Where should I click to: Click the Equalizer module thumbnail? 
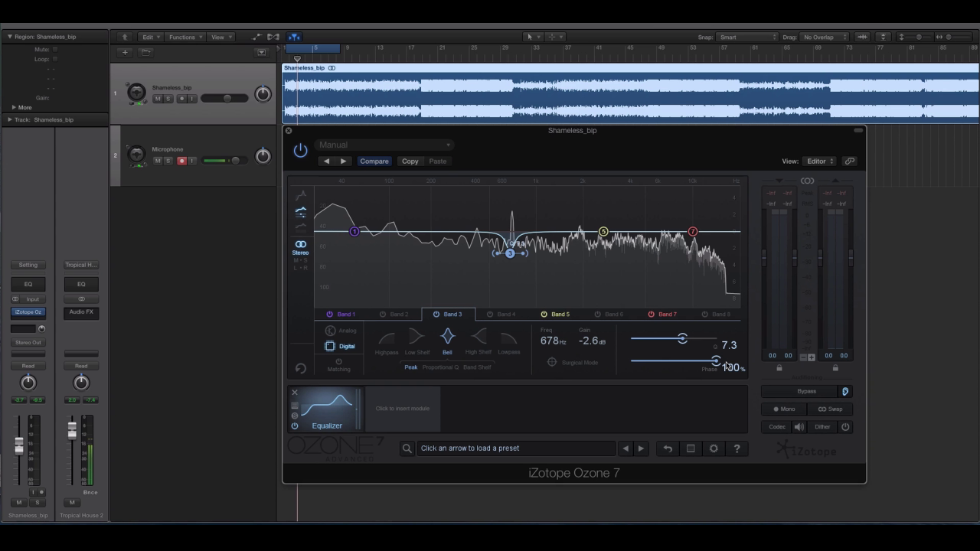click(327, 409)
